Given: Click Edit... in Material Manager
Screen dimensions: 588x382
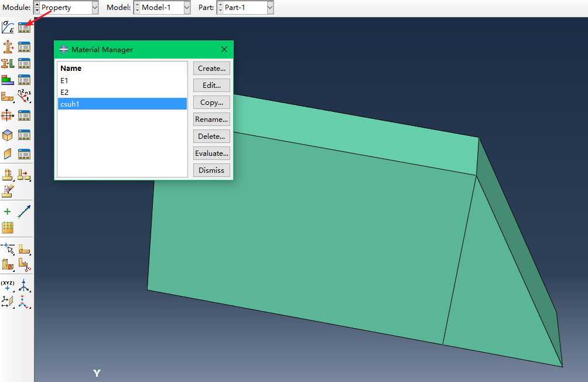Looking at the screenshot, I should [211, 85].
